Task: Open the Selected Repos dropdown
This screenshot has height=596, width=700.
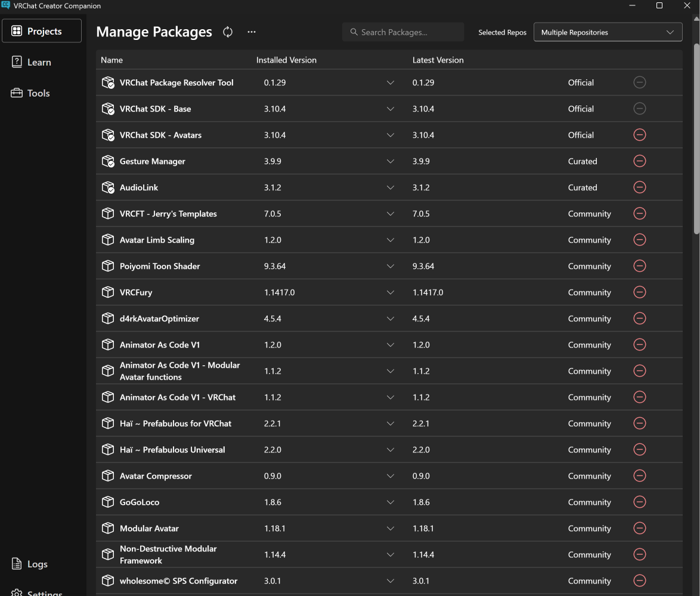Action: click(608, 32)
